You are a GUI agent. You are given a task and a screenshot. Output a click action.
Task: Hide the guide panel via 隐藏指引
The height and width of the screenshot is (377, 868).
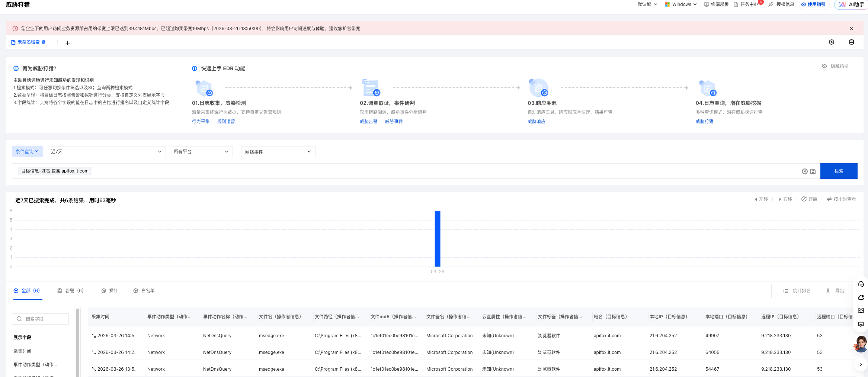pyautogui.click(x=835, y=66)
